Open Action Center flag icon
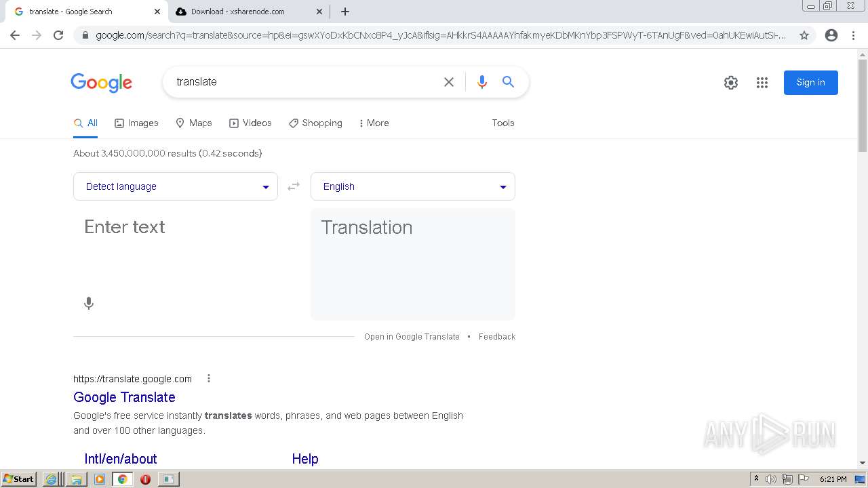Image resolution: width=868 pixels, height=488 pixels. click(804, 479)
